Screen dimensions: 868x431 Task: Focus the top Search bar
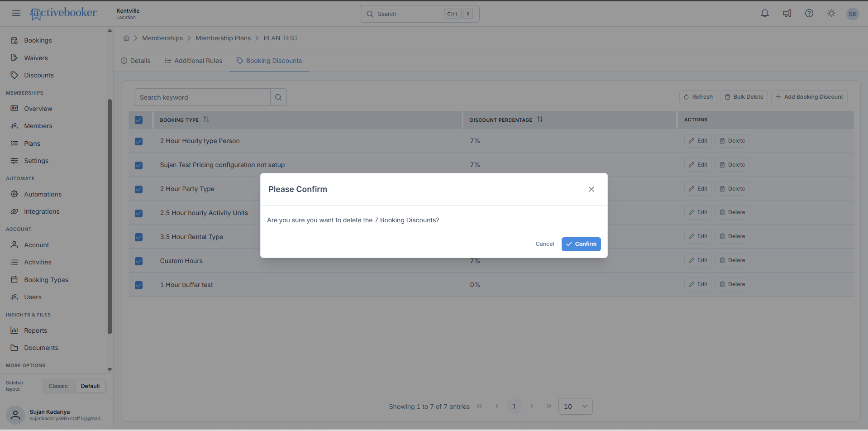420,14
